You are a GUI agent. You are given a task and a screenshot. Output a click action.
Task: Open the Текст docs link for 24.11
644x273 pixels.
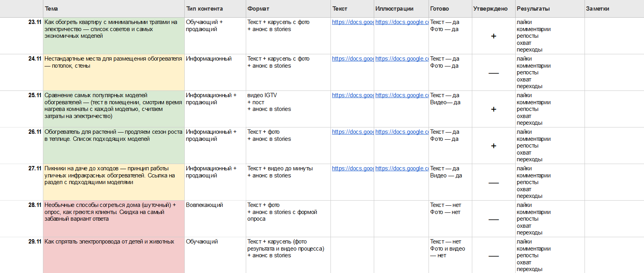pyautogui.click(x=352, y=59)
